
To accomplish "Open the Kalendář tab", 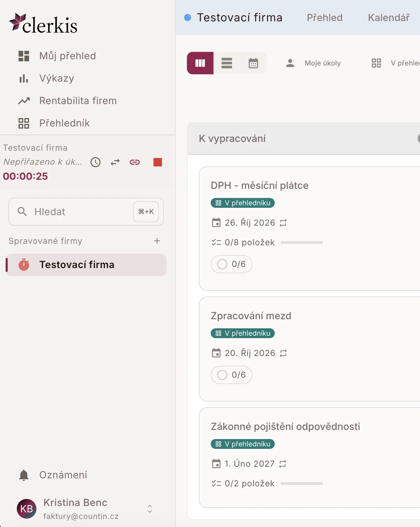I will click(x=389, y=18).
